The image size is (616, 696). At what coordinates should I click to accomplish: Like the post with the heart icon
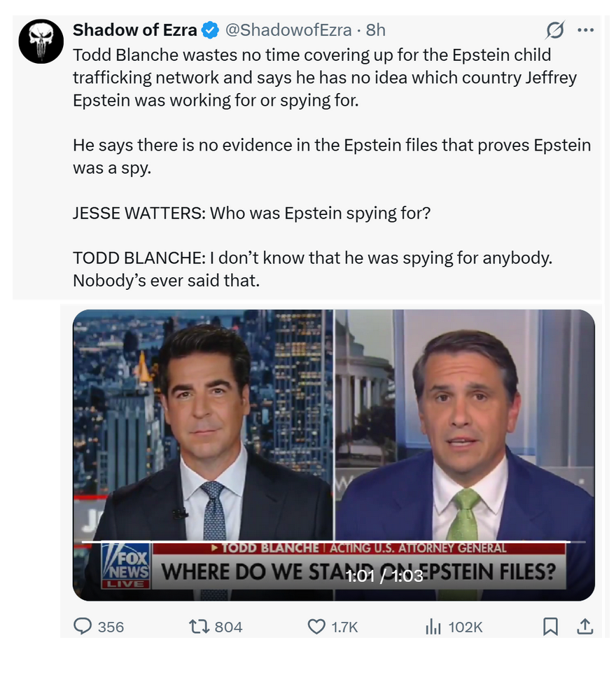[316, 627]
